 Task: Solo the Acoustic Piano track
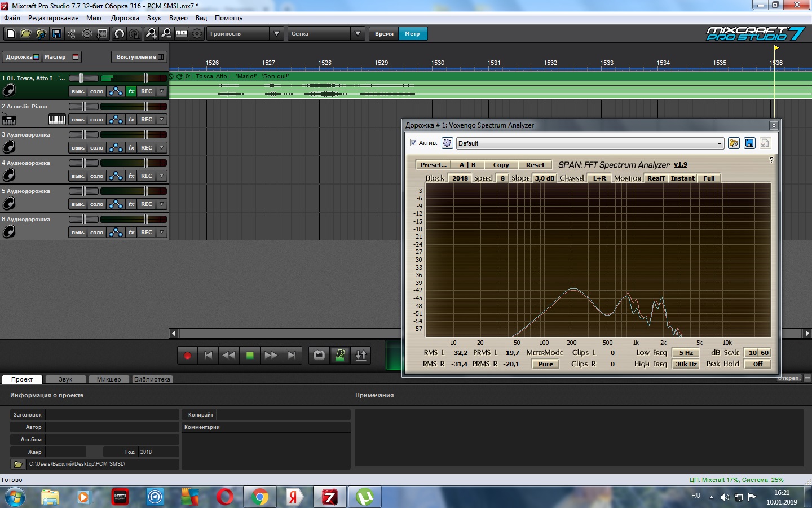pyautogui.click(x=97, y=120)
